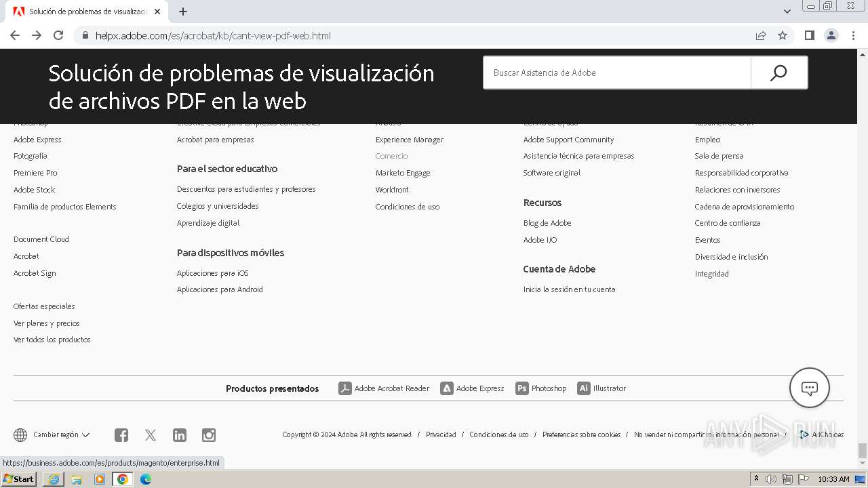Viewport: 868px width, 488px height.
Task: Click the globe icon for region
Action: click(x=20, y=435)
